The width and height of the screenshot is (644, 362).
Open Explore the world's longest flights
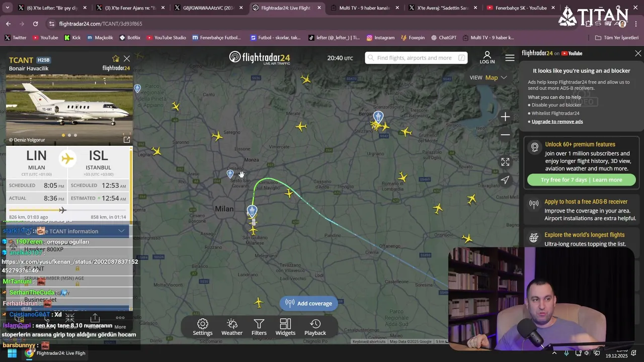click(582, 239)
